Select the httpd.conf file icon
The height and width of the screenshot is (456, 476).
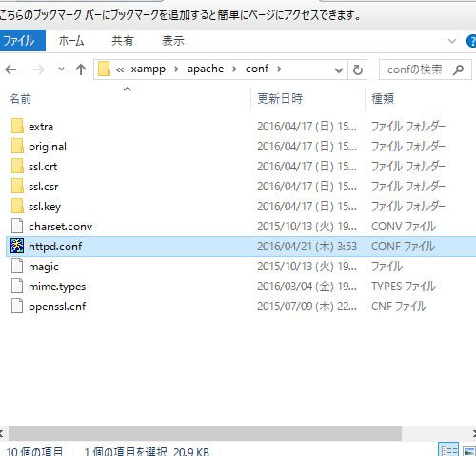click(x=17, y=246)
